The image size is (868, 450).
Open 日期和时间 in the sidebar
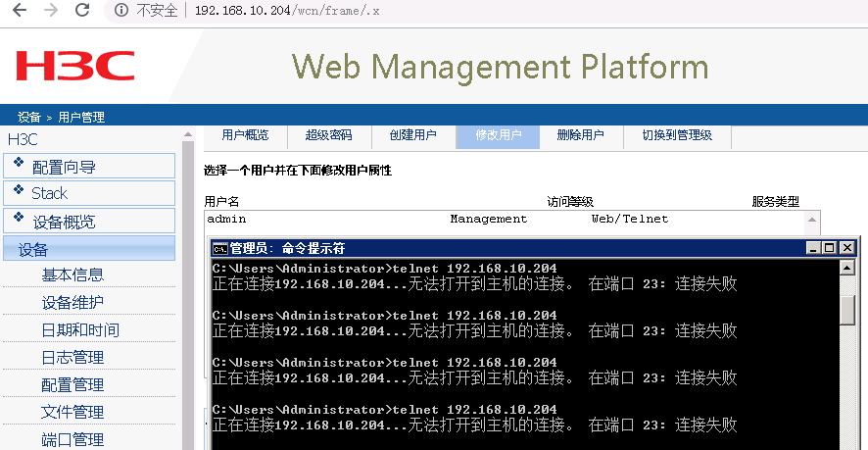pos(80,330)
